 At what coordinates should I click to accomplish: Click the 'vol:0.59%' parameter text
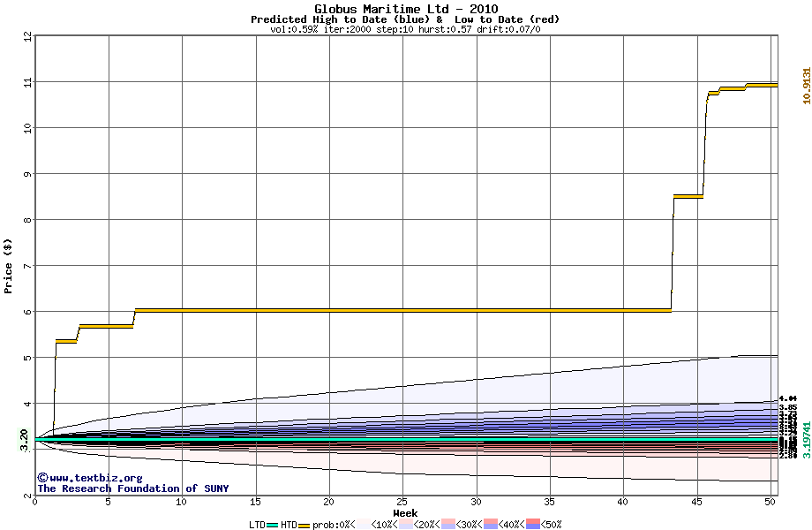[x=294, y=29]
